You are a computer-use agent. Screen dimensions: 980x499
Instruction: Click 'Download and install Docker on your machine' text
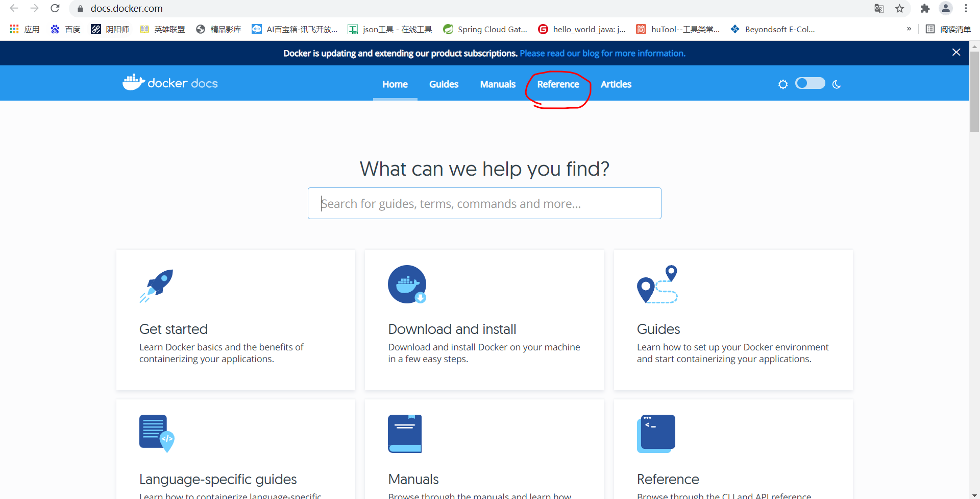pos(484,353)
